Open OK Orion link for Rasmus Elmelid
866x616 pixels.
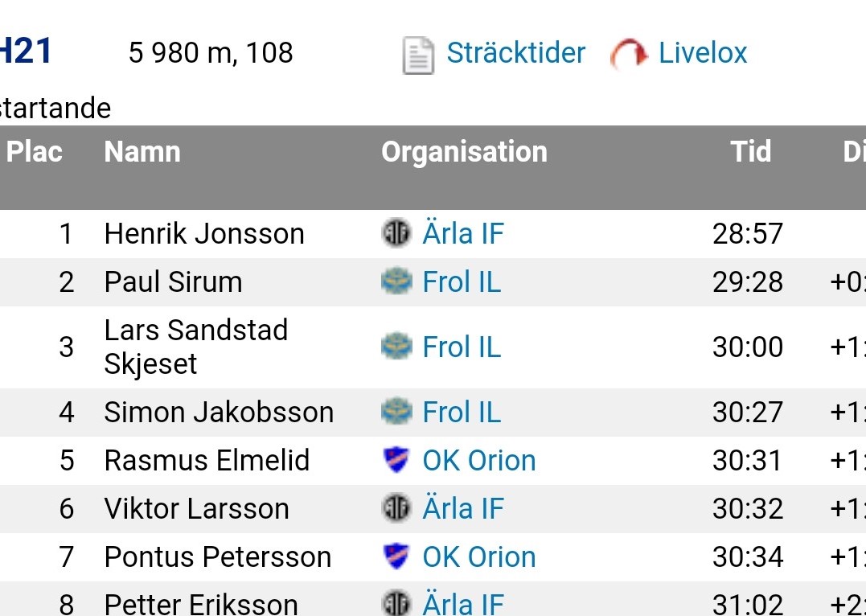click(x=479, y=460)
